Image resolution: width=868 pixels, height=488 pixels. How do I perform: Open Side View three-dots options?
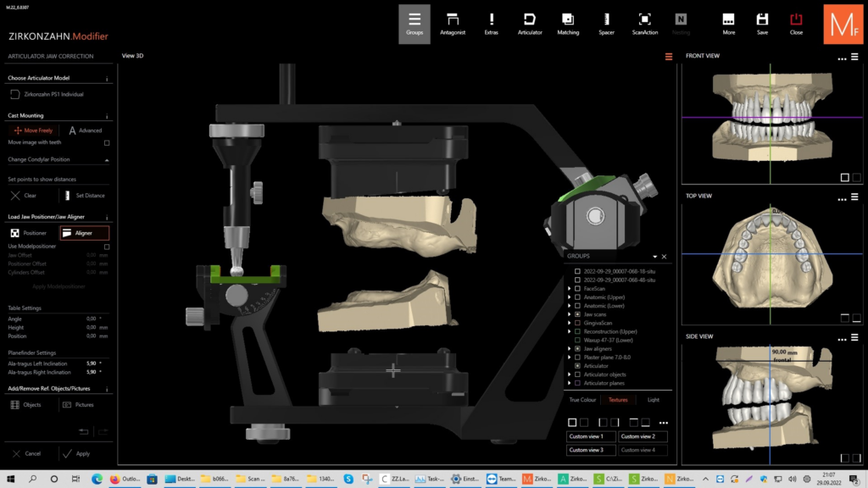tap(842, 339)
